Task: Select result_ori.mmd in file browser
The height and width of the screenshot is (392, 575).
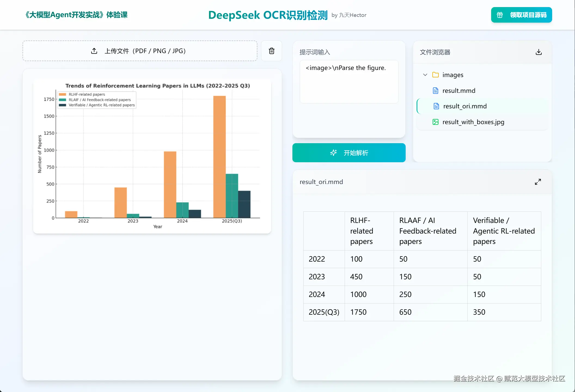Action: 465,106
